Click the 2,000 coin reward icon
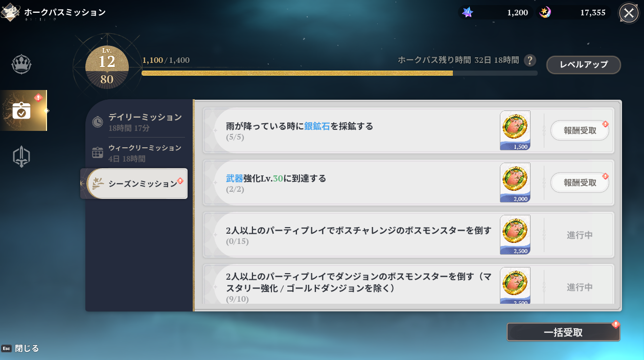 coord(515,182)
